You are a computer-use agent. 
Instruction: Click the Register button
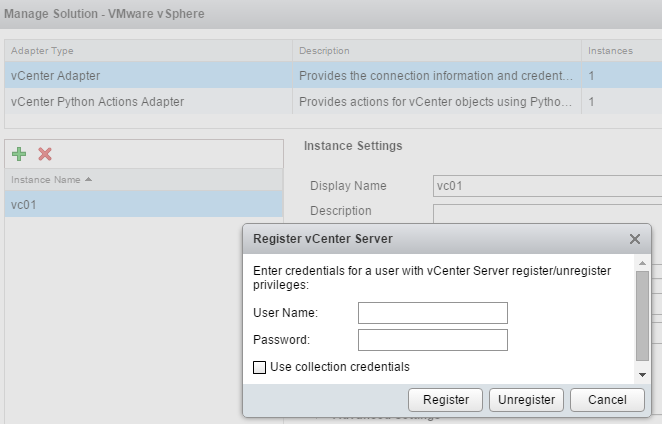(446, 400)
